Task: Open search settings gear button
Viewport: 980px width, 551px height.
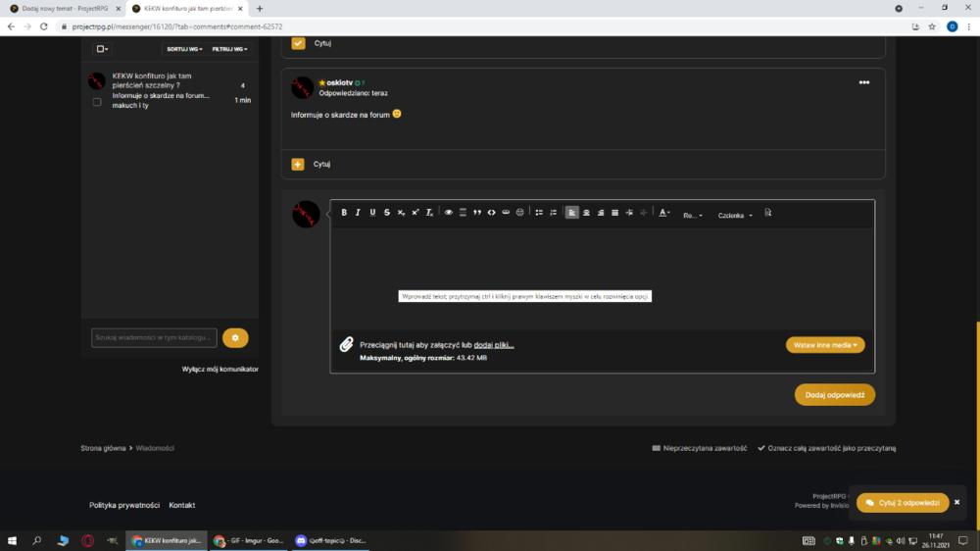Action: (235, 337)
